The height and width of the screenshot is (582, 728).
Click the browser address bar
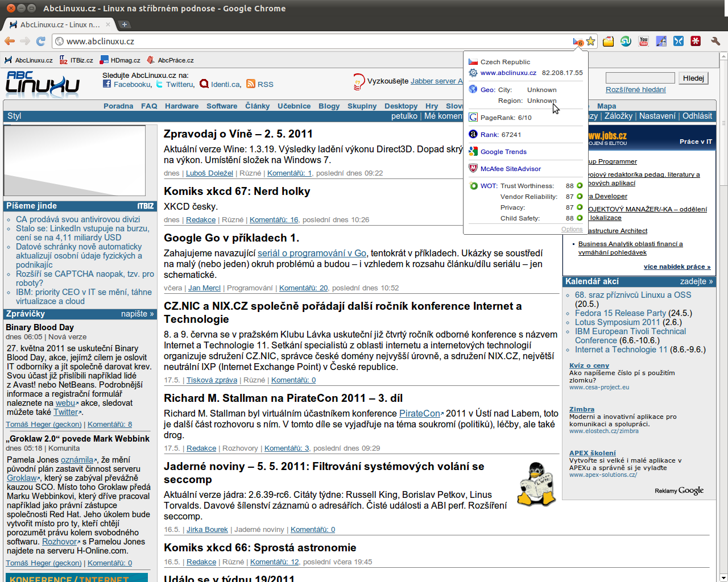pyautogui.click(x=318, y=41)
